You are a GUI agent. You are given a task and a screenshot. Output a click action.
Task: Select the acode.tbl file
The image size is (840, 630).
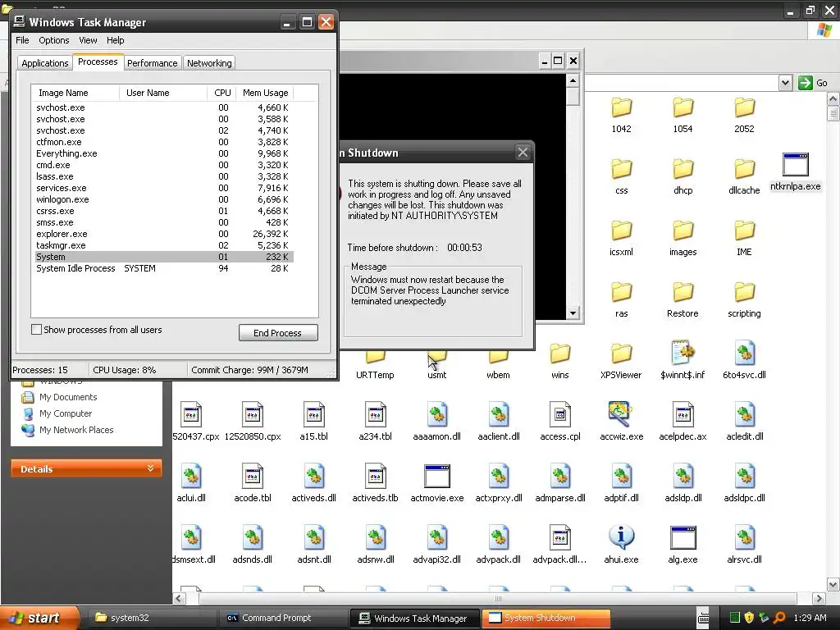pos(253,477)
